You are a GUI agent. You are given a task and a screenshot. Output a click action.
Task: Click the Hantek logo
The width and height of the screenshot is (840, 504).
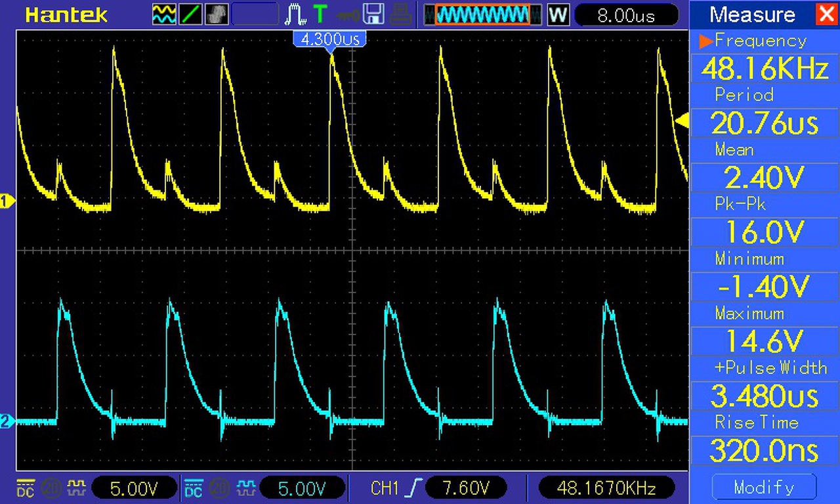(x=66, y=14)
